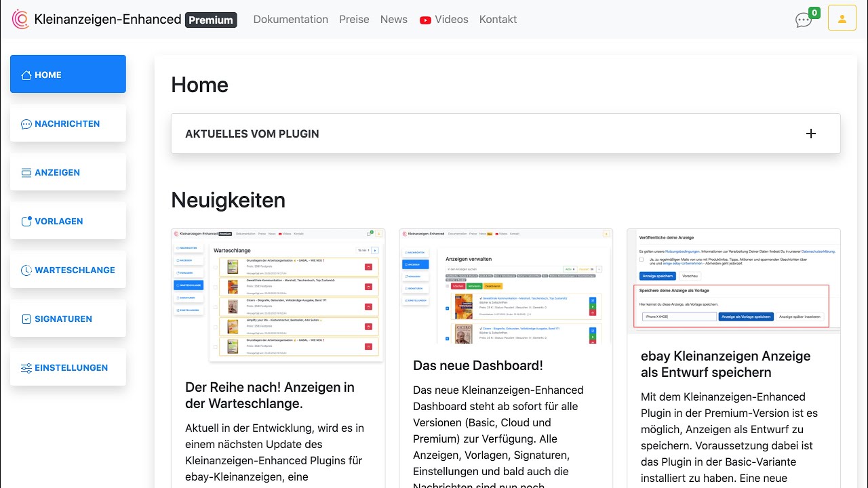Click the green unread message count badge
Screen dimensions: 868x488
814,13
